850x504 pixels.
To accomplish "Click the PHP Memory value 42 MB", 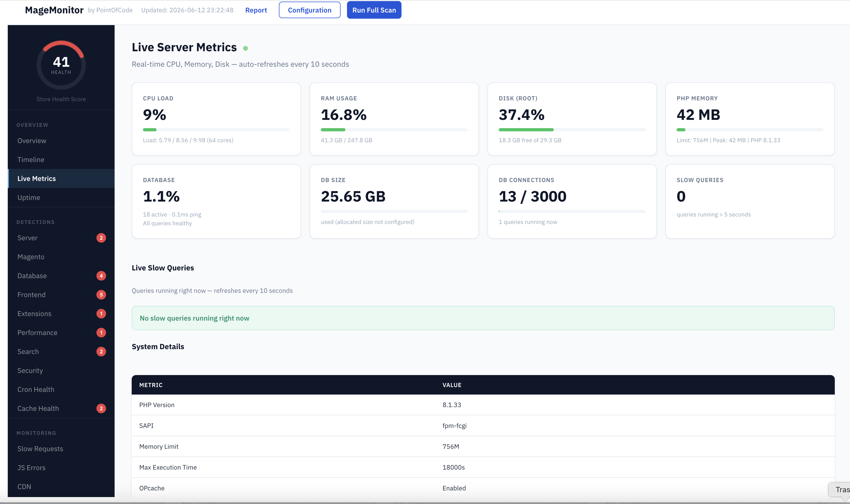I will (698, 115).
